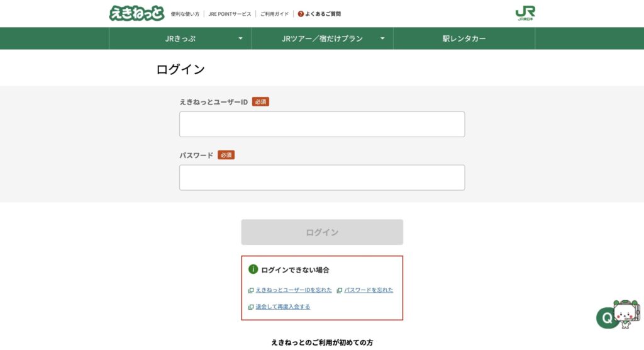Click the えきねっとのご利用が初めての方 text
Screen dimensions: 644x350
322,342
